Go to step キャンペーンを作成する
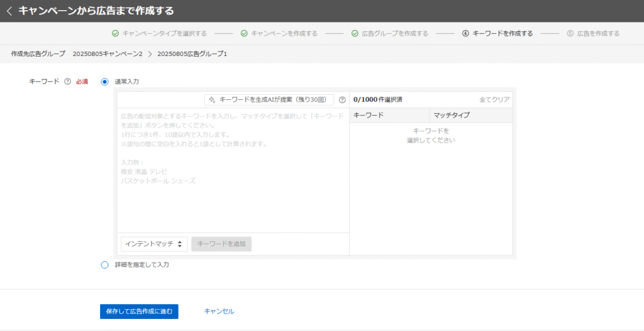Image resolution: width=644 pixels, height=331 pixels. pyautogui.click(x=284, y=34)
